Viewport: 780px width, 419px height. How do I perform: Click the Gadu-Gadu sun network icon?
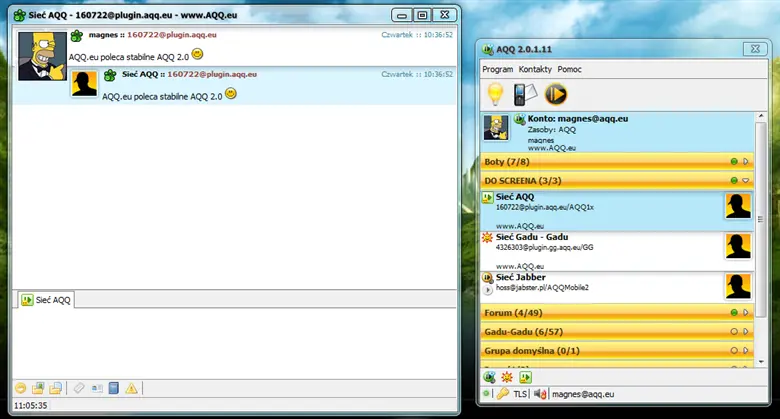pos(507,377)
